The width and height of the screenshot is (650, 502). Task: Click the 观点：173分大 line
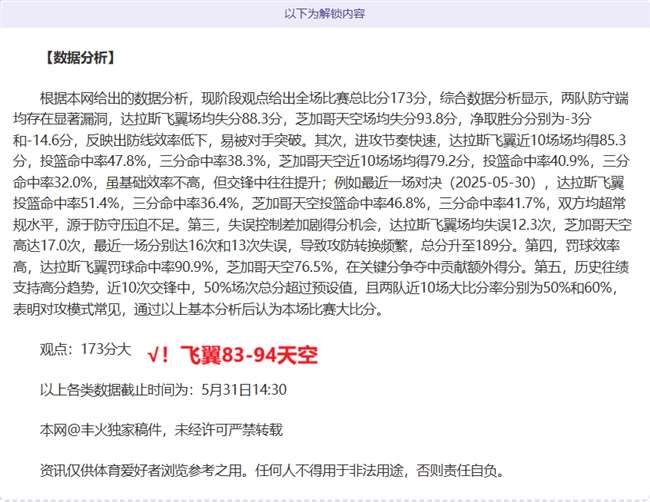(85, 349)
